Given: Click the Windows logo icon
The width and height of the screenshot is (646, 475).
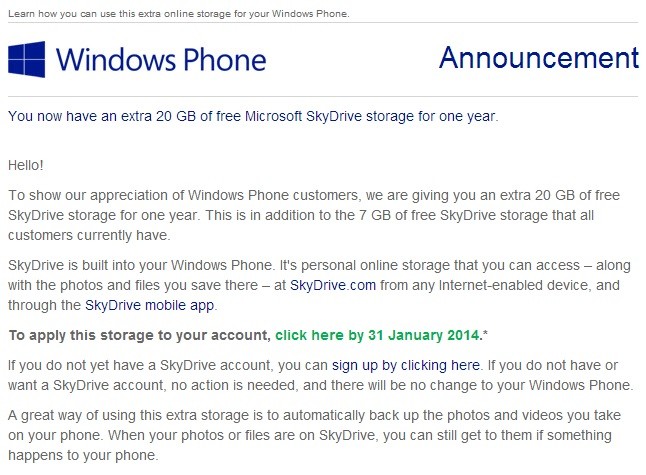Looking at the screenshot, I should tap(26, 59).
